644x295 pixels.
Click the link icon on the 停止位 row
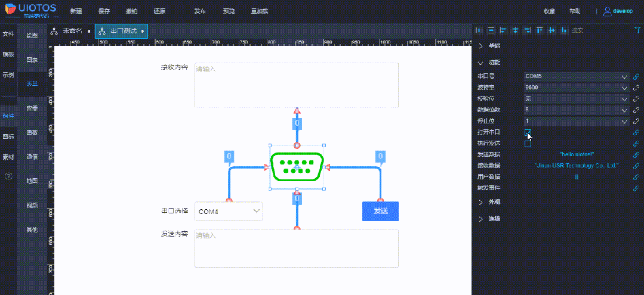click(x=636, y=122)
